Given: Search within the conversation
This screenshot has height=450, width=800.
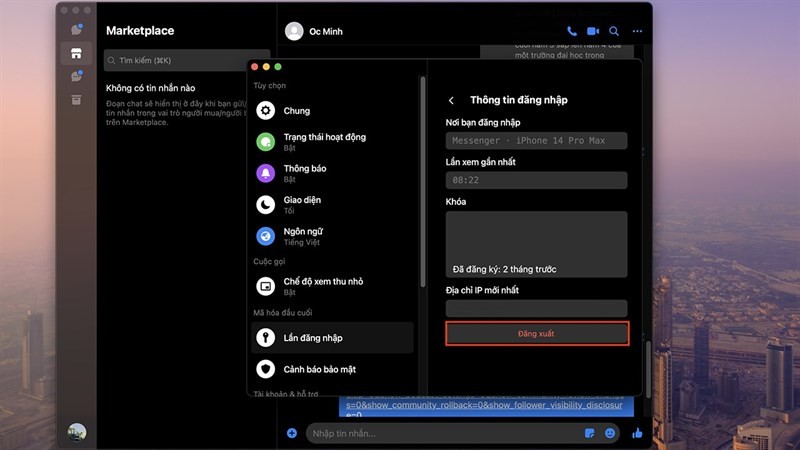Looking at the screenshot, I should pyautogui.click(x=614, y=31).
